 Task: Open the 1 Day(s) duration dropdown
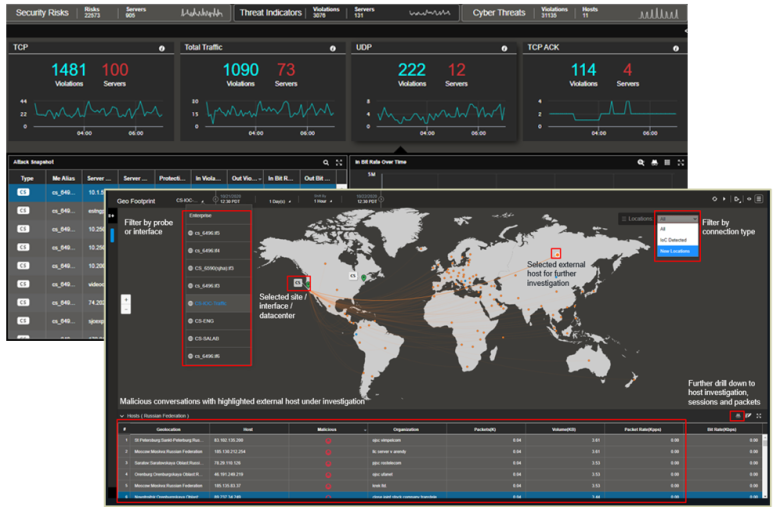click(x=280, y=201)
